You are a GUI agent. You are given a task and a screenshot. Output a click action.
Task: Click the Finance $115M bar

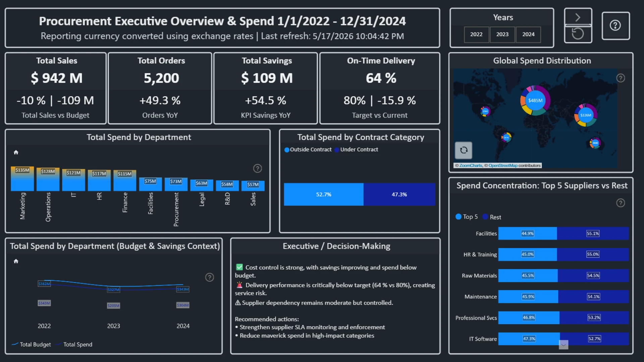click(x=125, y=180)
